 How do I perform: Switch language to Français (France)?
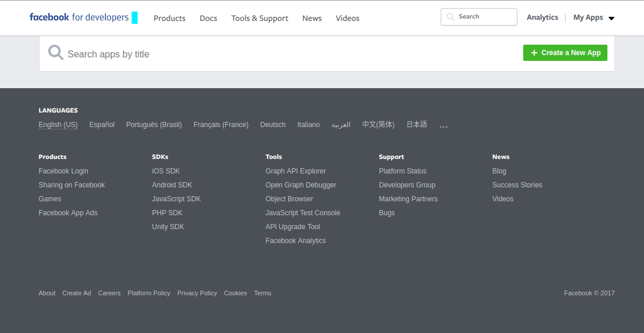[221, 125]
